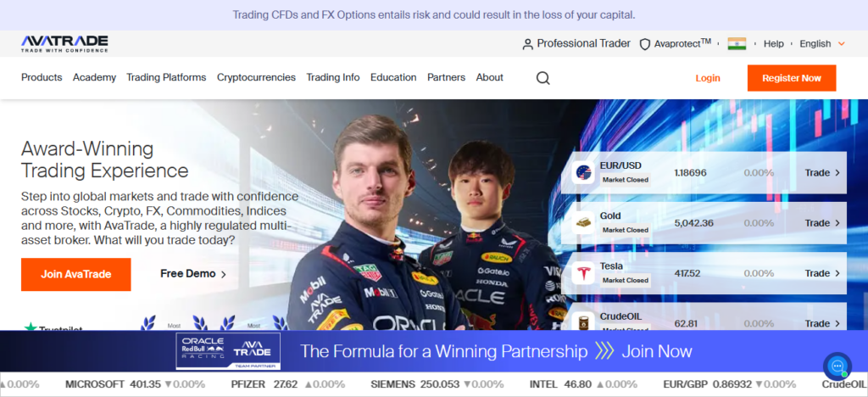Click the India flag icon
Screen dimensions: 868x397
(x=737, y=44)
